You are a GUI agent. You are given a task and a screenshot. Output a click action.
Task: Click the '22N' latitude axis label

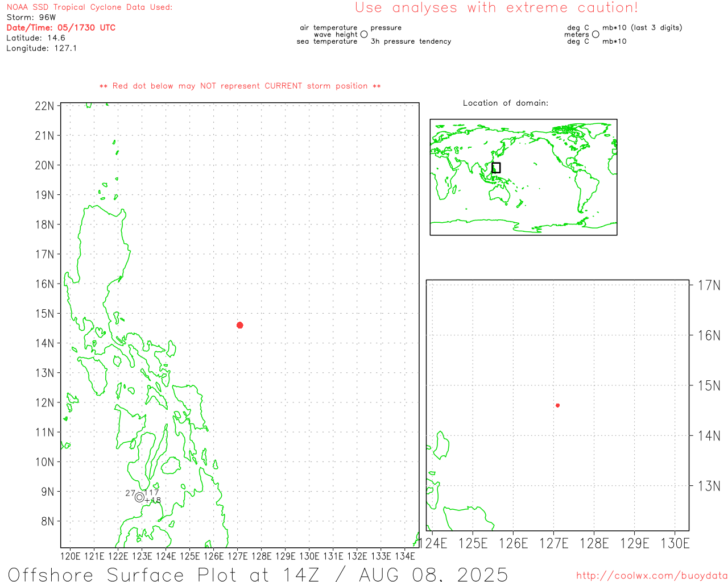pyautogui.click(x=45, y=106)
